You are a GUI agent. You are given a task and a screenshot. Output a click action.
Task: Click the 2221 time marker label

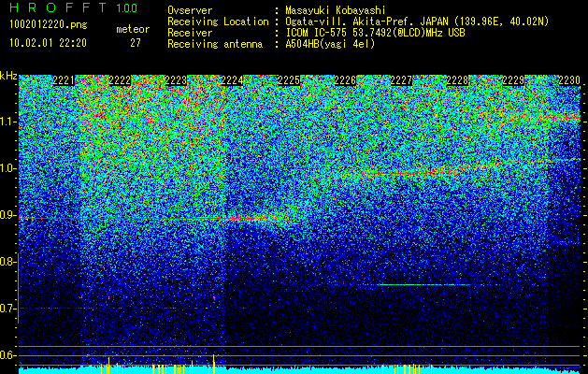[64, 80]
